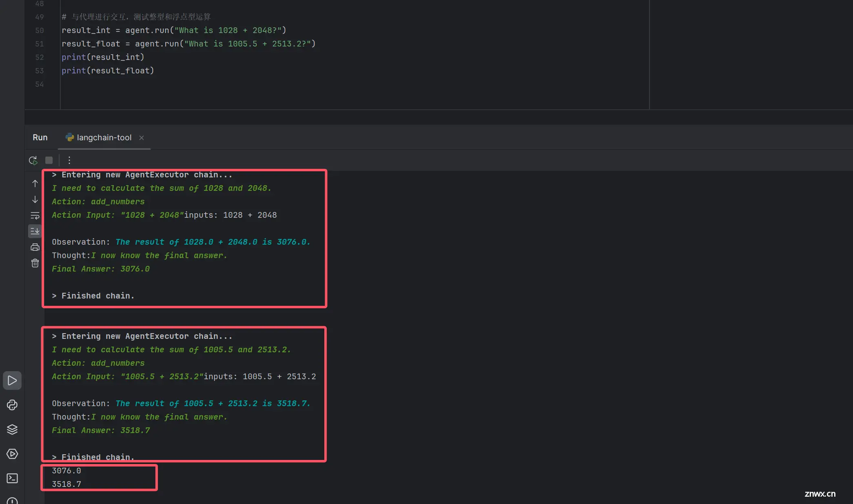This screenshot has height=504, width=853.
Task: Stop the running process with stop icon
Action: 49,160
